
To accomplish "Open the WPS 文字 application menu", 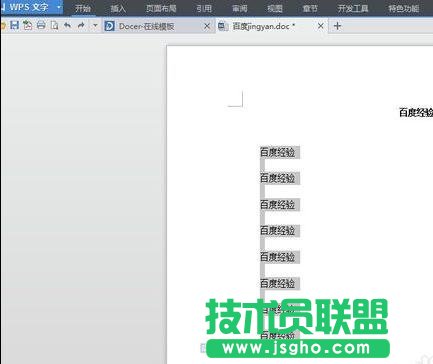I will [28, 7].
